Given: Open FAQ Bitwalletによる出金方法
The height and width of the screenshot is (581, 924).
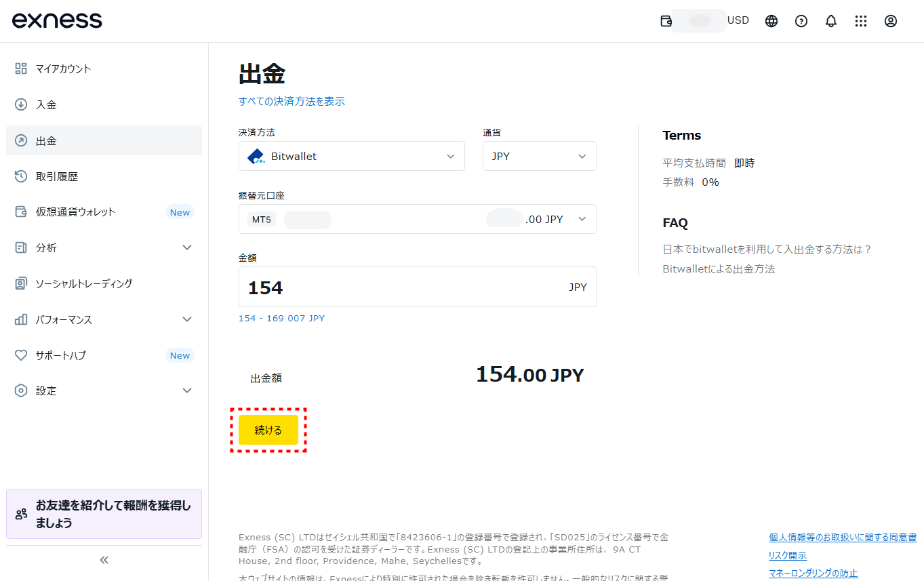Looking at the screenshot, I should (x=719, y=268).
